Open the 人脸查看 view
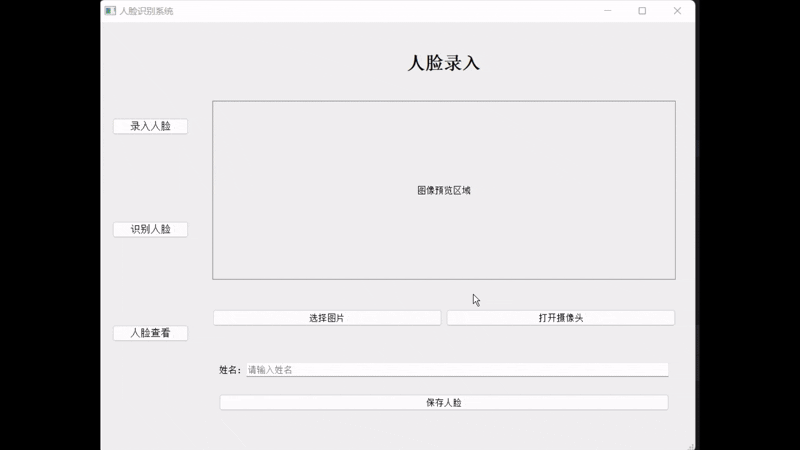800x450 pixels. click(151, 333)
